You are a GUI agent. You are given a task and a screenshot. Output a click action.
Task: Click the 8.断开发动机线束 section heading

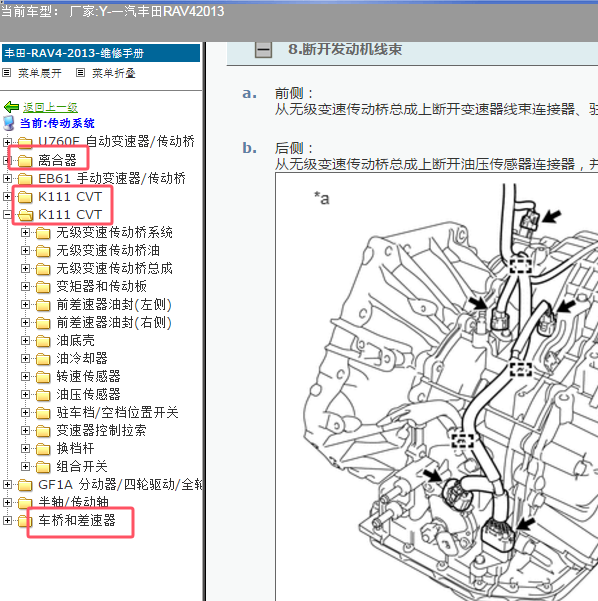coord(345,49)
